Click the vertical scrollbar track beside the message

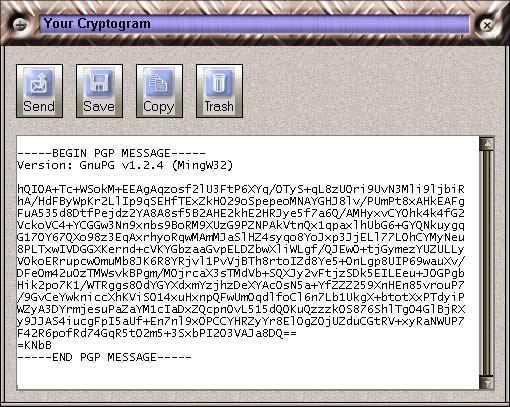(487, 263)
